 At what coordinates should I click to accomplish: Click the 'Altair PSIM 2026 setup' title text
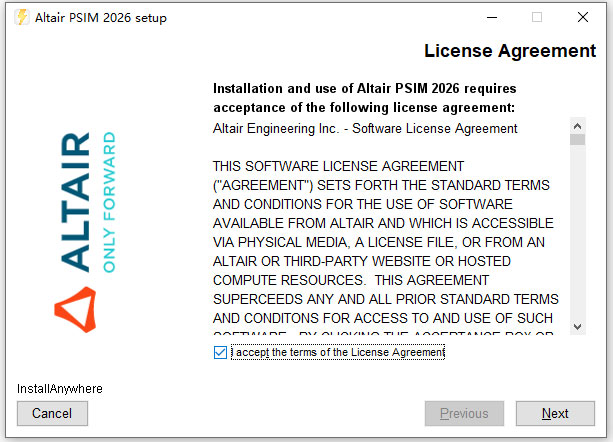tap(101, 18)
